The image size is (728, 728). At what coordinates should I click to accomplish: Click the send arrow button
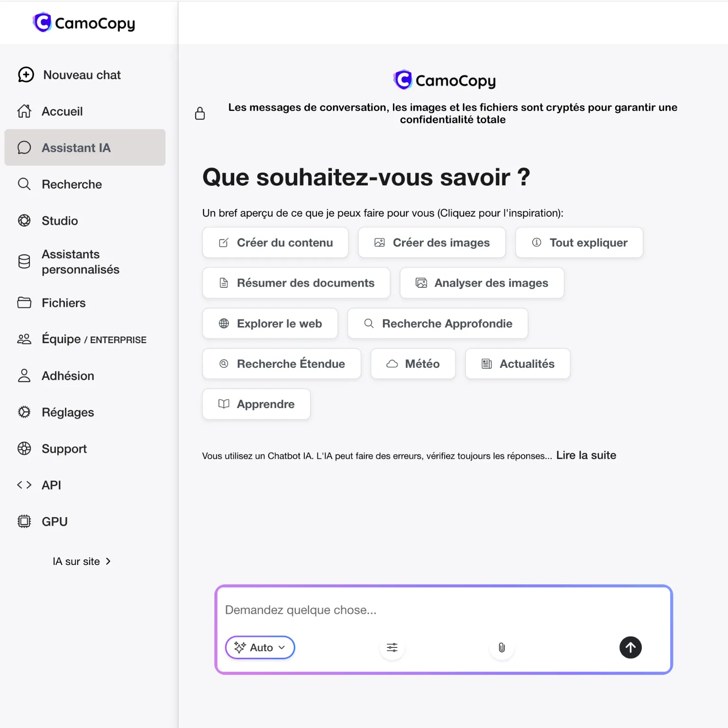pyautogui.click(x=630, y=647)
